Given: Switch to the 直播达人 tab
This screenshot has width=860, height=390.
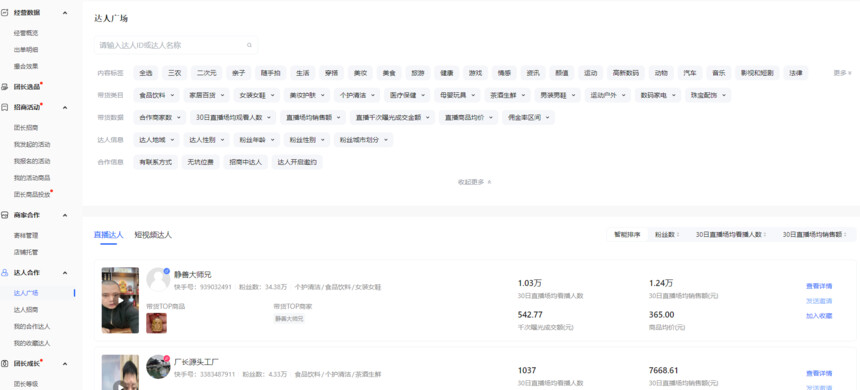Looking at the screenshot, I should click(x=109, y=235).
